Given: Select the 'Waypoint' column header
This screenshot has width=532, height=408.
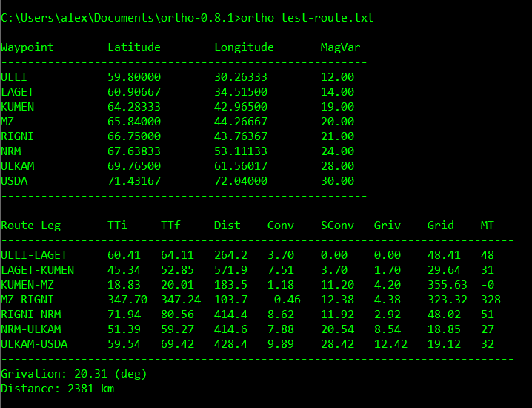Looking at the screenshot, I should click(x=27, y=47).
